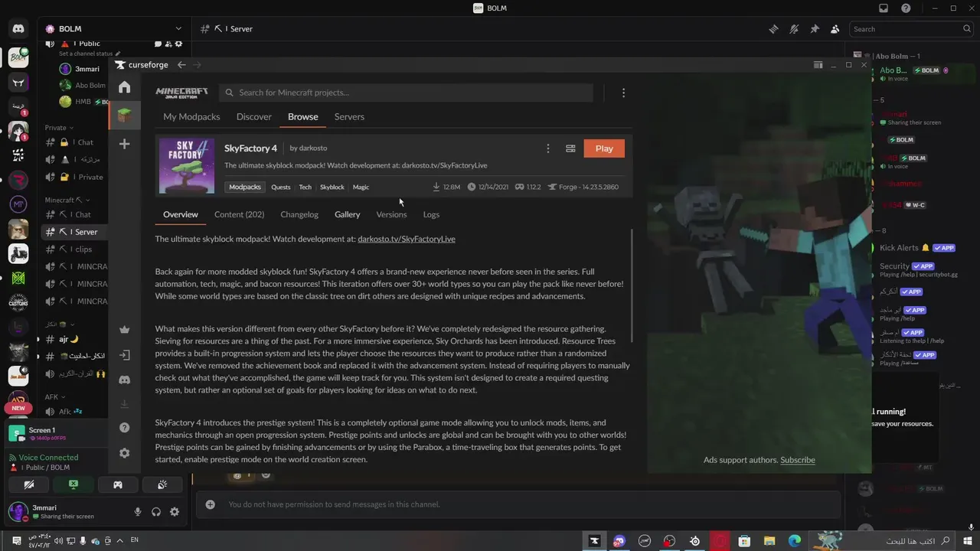Collapse the AFK channel category
Viewport: 980px width, 551px height.
(54, 397)
